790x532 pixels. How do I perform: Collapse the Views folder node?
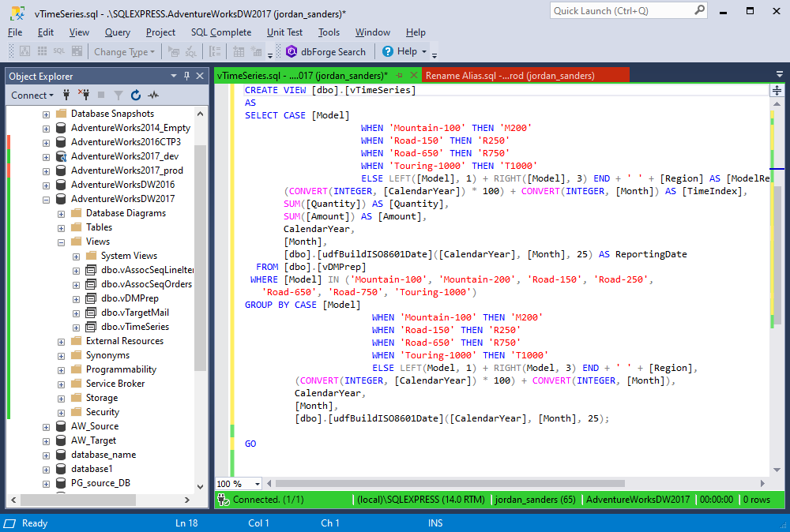tap(61, 242)
